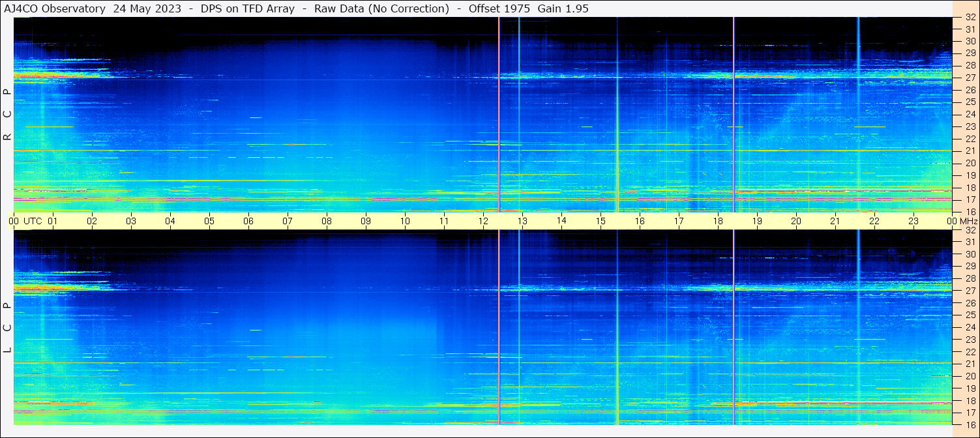
Task: Click hour "08" on the UTC time axis
Action: click(x=327, y=221)
